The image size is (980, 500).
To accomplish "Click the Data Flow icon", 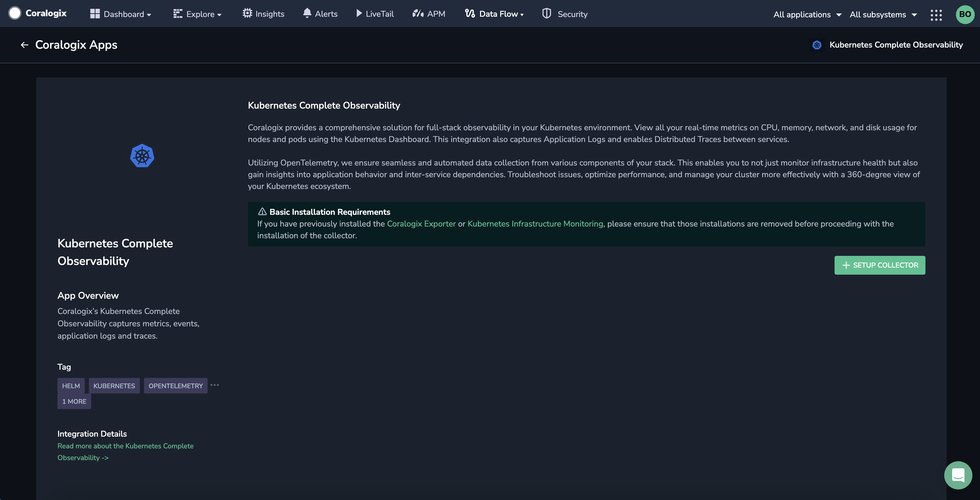I will [470, 13].
